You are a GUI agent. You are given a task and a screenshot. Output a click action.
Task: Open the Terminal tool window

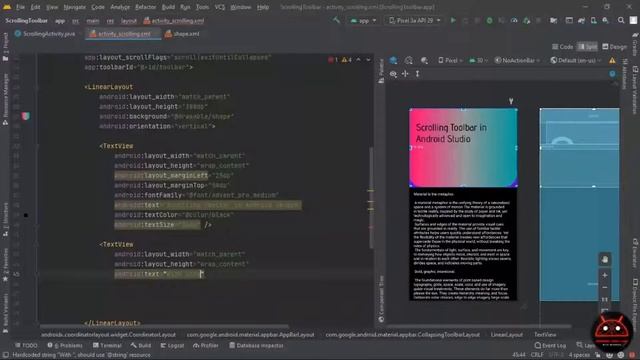tap(107, 345)
